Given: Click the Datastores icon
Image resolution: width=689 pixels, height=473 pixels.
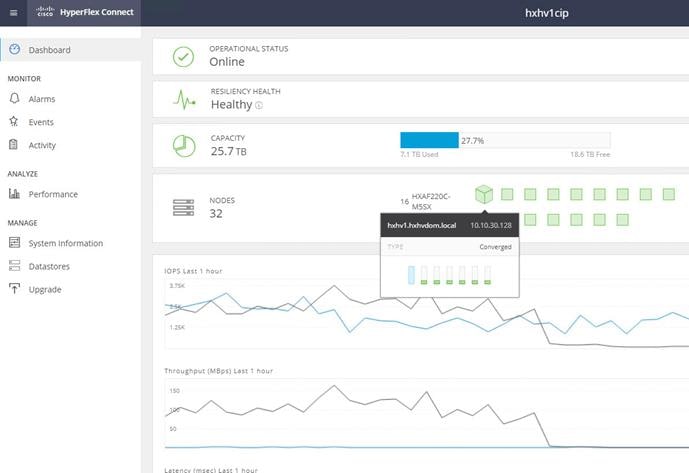Looking at the screenshot, I should [15, 266].
